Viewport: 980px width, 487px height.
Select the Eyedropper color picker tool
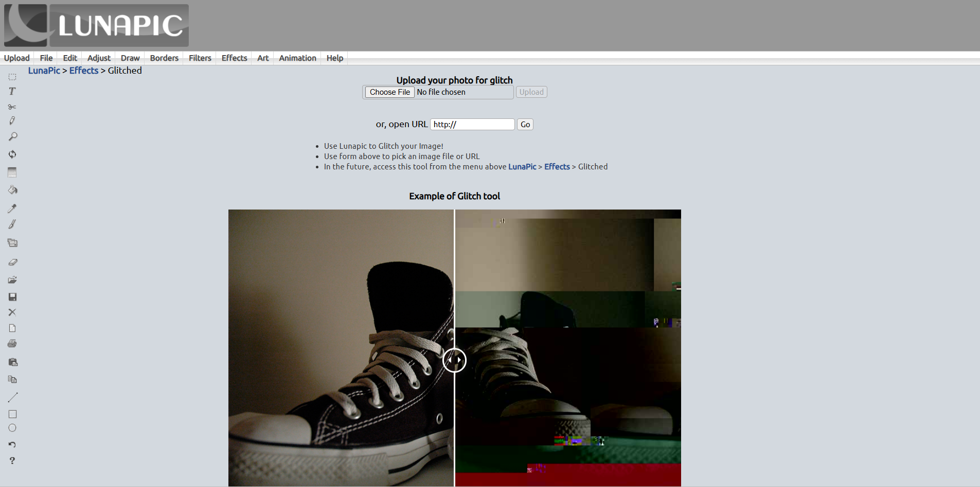pyautogui.click(x=12, y=208)
